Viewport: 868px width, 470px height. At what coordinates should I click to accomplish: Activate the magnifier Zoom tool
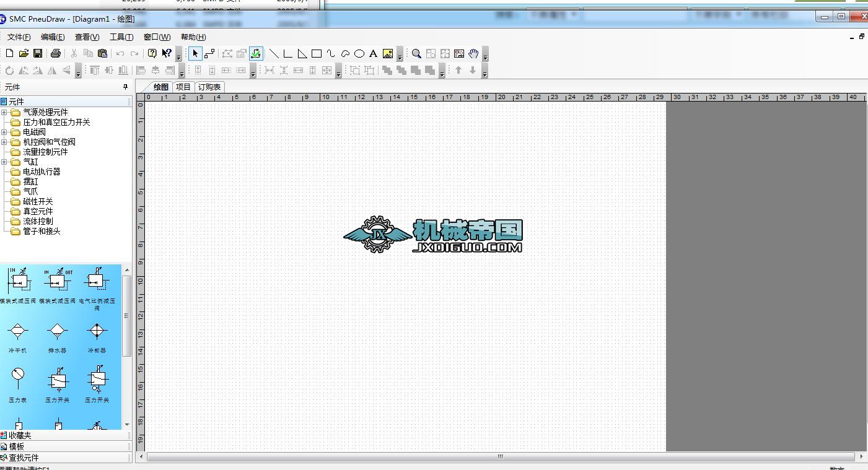417,54
